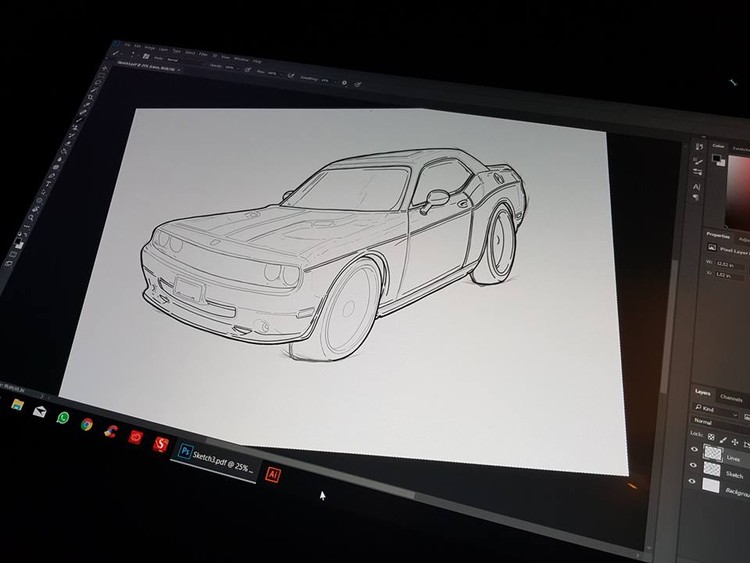Switch to the Properties tab
The height and width of the screenshot is (563, 750).
pyautogui.click(x=718, y=235)
